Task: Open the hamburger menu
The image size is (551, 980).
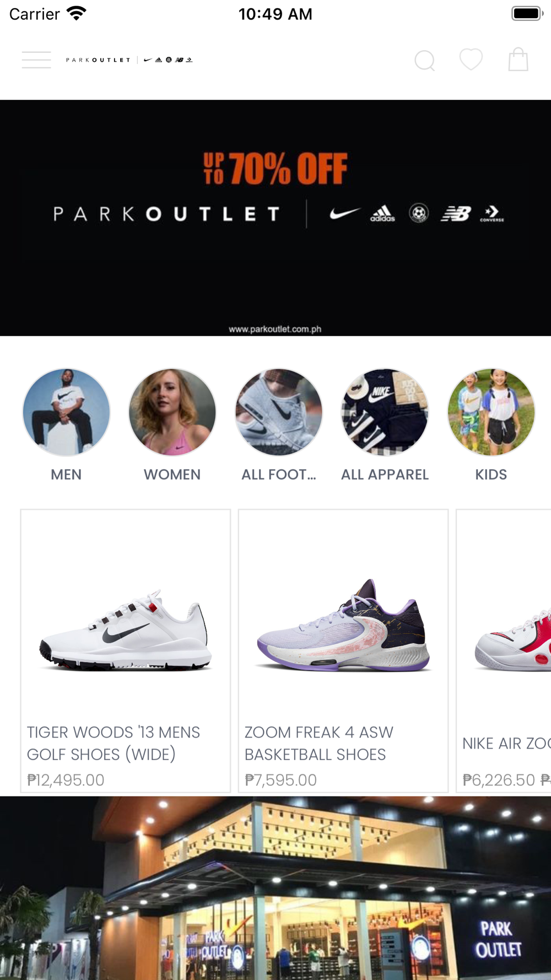Action: (x=36, y=60)
